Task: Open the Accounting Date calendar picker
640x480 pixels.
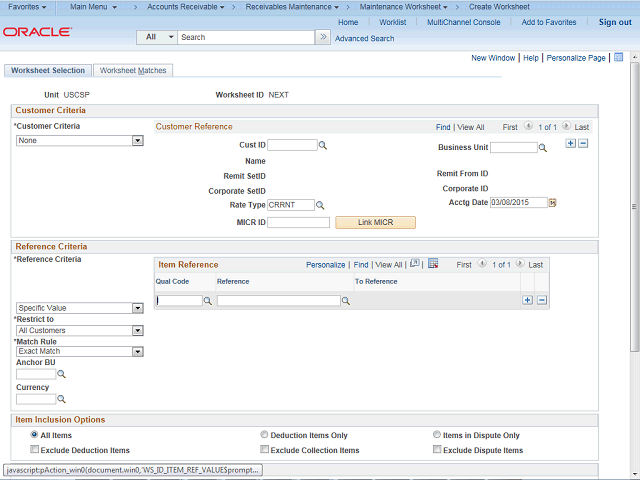Action: tap(552, 202)
